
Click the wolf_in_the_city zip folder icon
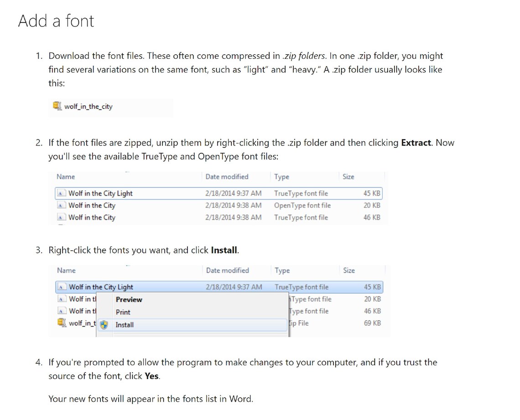coord(56,106)
